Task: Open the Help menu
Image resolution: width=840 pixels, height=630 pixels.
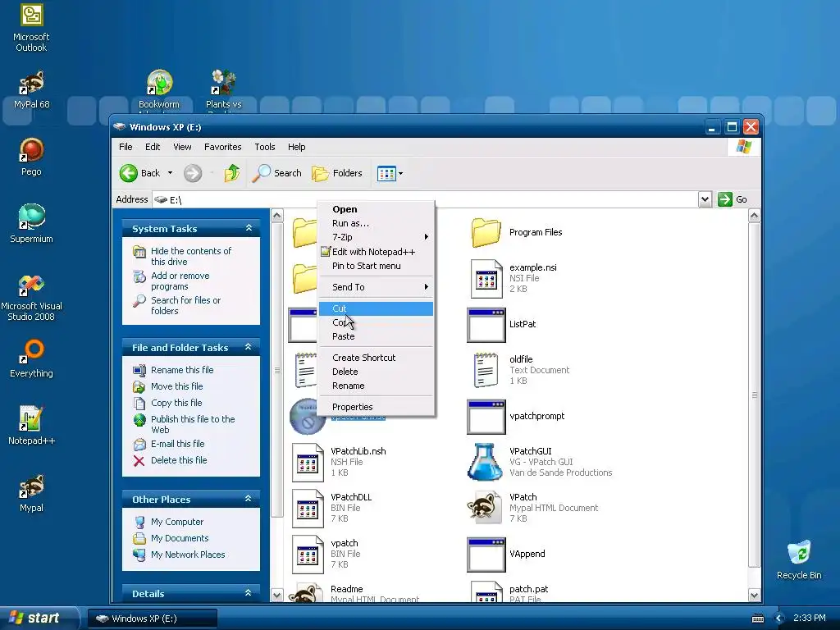Action: (296, 147)
